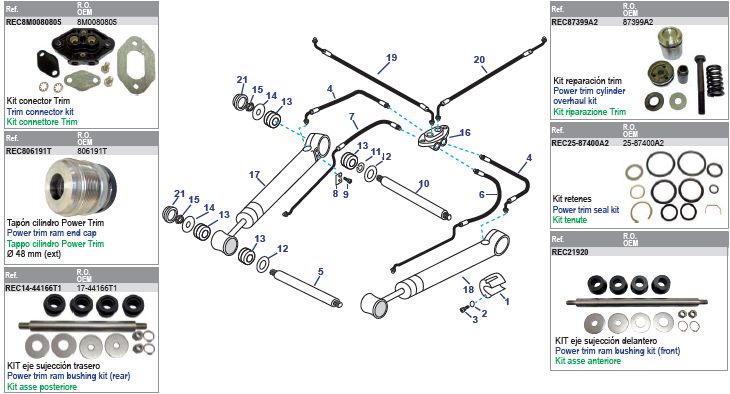This screenshot has width=730, height=394.
Task: Click callout number 17 on the cylinder
Action: [x=254, y=175]
